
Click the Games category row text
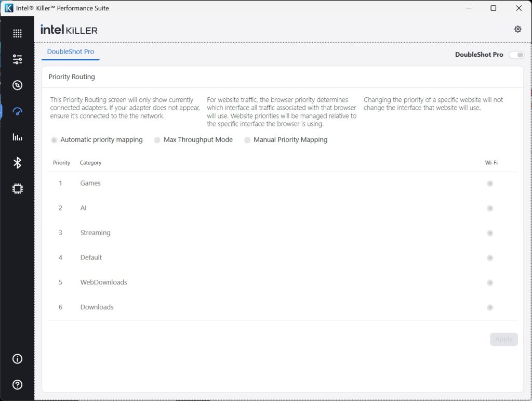click(90, 183)
